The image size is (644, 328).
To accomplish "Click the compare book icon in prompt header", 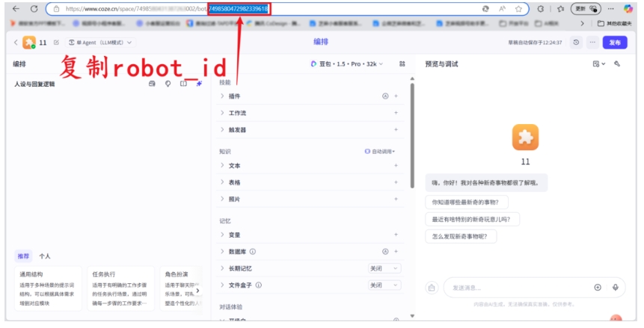I will click(x=183, y=84).
